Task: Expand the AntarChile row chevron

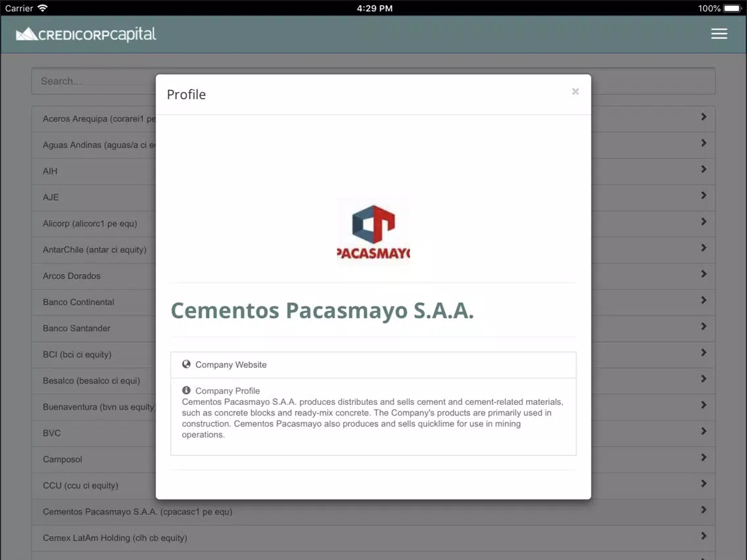Action: [x=703, y=248]
